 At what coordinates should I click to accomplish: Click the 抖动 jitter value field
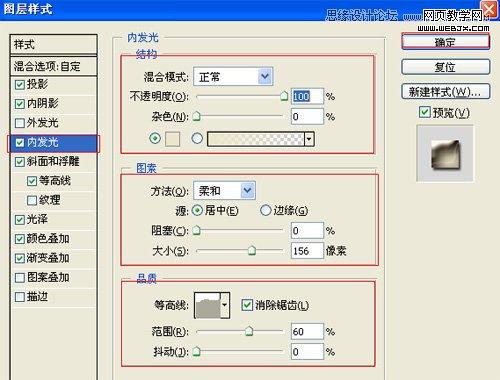click(307, 351)
